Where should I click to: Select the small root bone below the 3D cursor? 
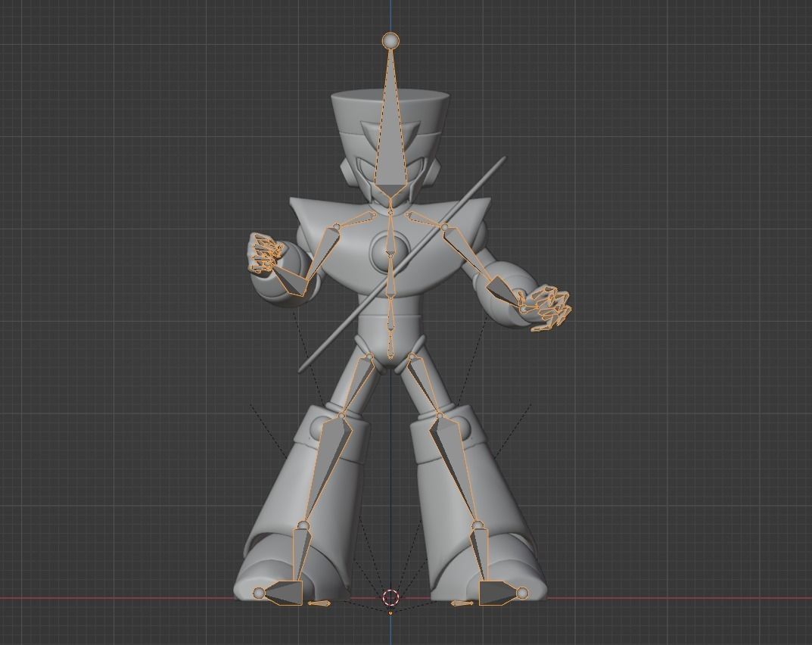click(x=390, y=612)
